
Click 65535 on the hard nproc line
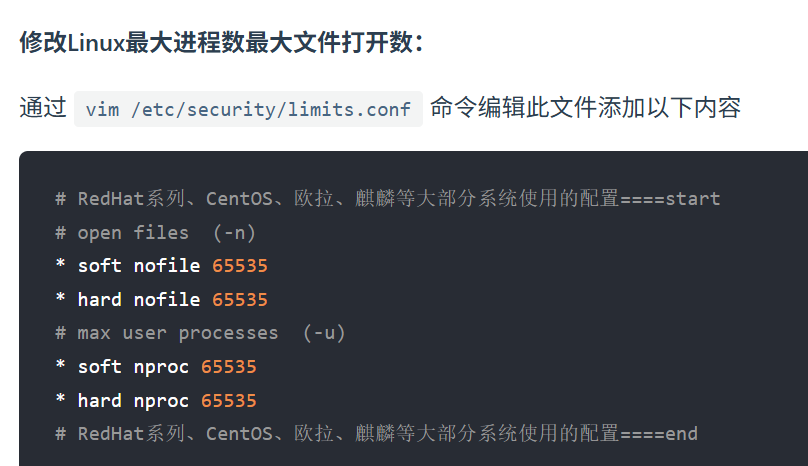tap(229, 400)
